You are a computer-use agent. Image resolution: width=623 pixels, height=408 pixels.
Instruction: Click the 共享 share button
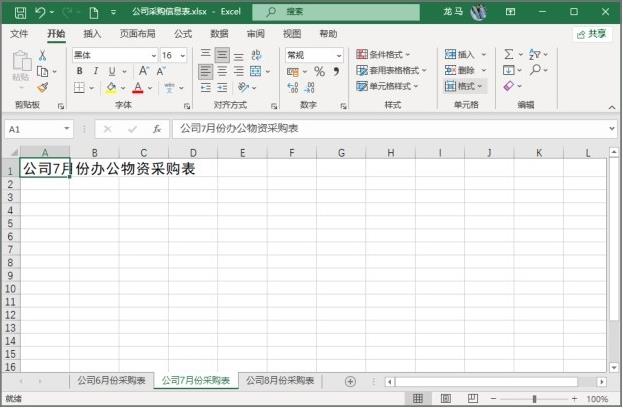pos(591,33)
